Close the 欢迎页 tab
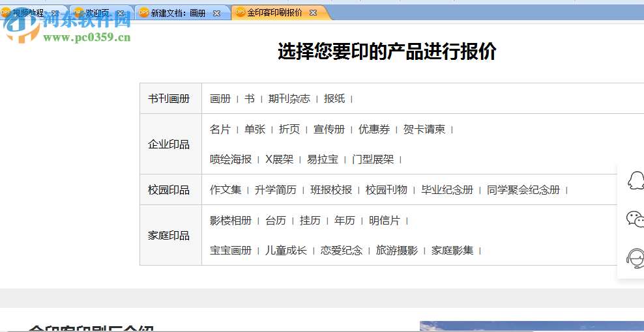The width and height of the screenshot is (644, 332). pos(121,13)
